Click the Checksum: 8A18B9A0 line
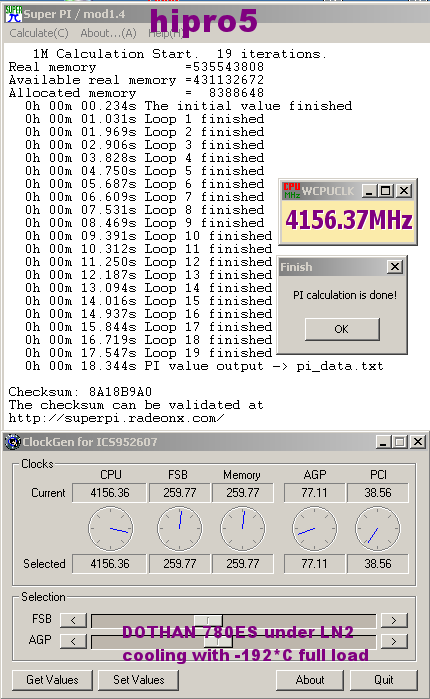 click(x=80, y=392)
